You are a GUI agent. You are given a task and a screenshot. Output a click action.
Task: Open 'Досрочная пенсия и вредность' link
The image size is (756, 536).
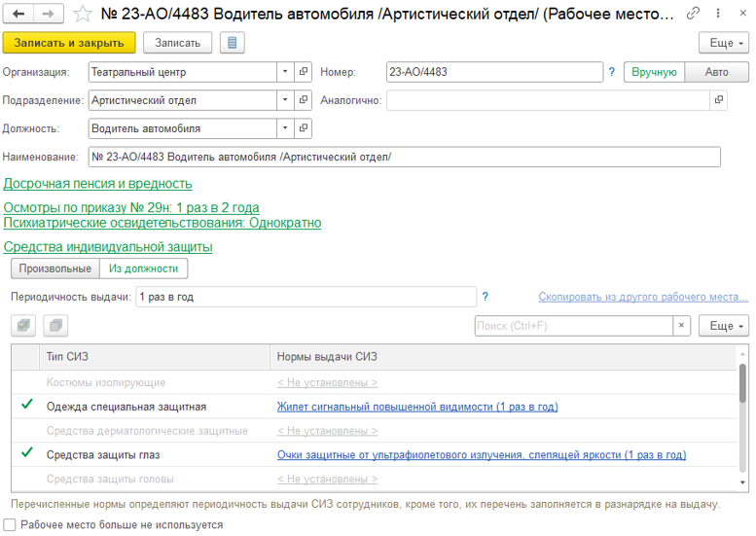[97, 183]
